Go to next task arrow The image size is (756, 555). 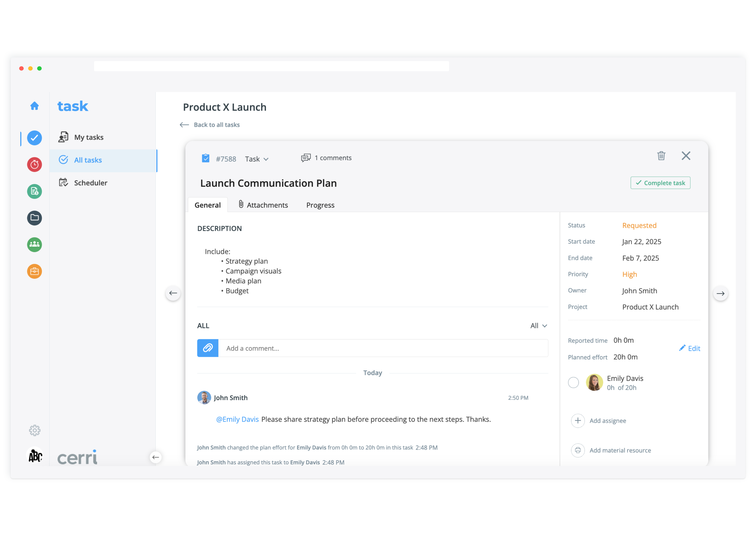(720, 293)
